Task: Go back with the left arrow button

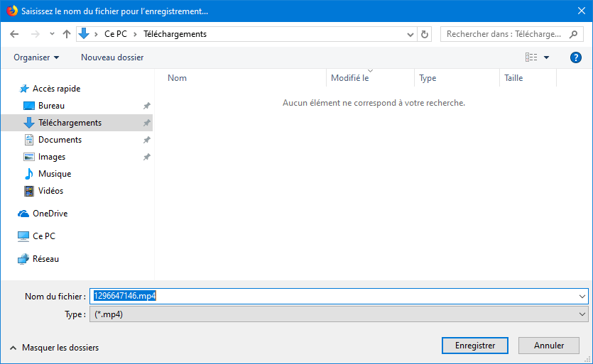Action: pos(14,34)
